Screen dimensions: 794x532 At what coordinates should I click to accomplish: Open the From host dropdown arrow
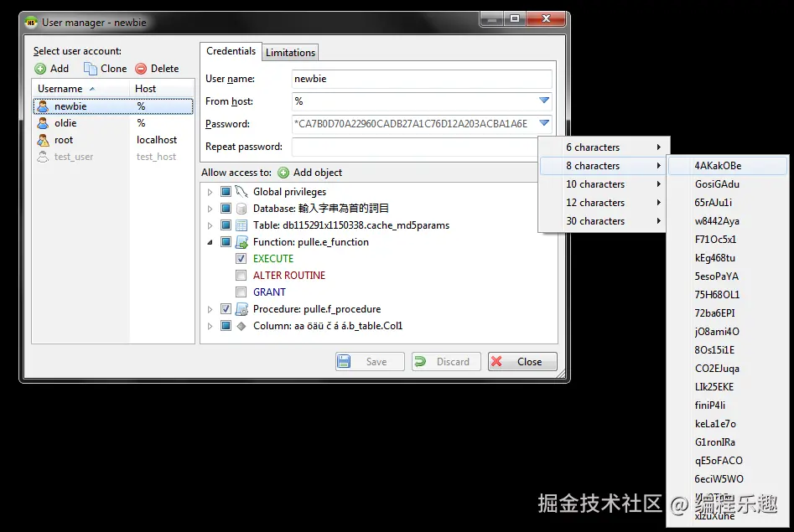544,101
